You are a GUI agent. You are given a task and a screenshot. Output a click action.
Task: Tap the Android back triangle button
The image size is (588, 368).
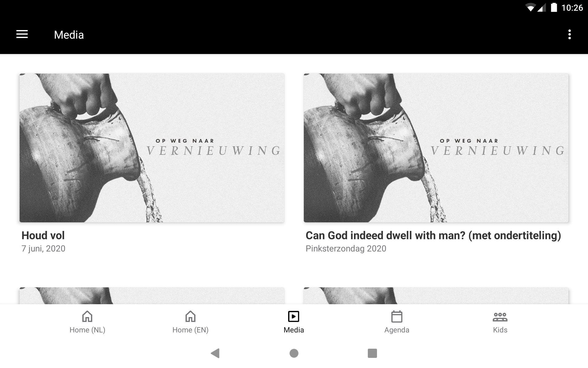click(215, 353)
